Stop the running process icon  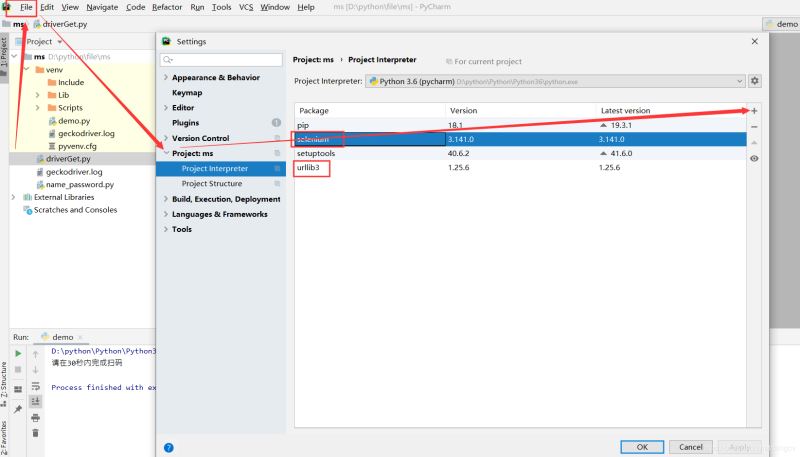[18, 370]
